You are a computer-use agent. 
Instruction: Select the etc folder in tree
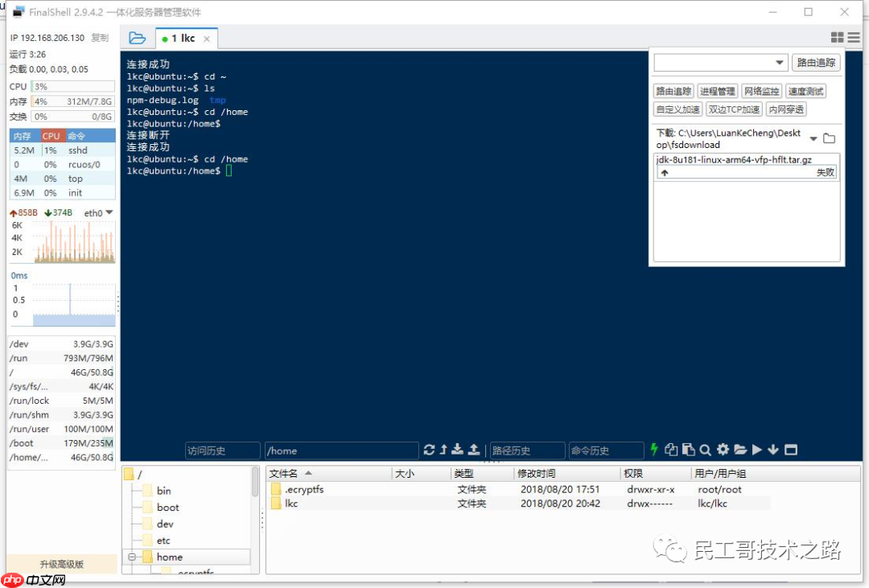[x=156, y=541]
